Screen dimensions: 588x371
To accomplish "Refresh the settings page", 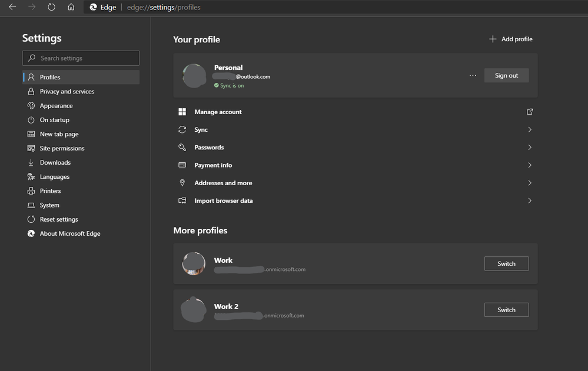I will click(51, 7).
